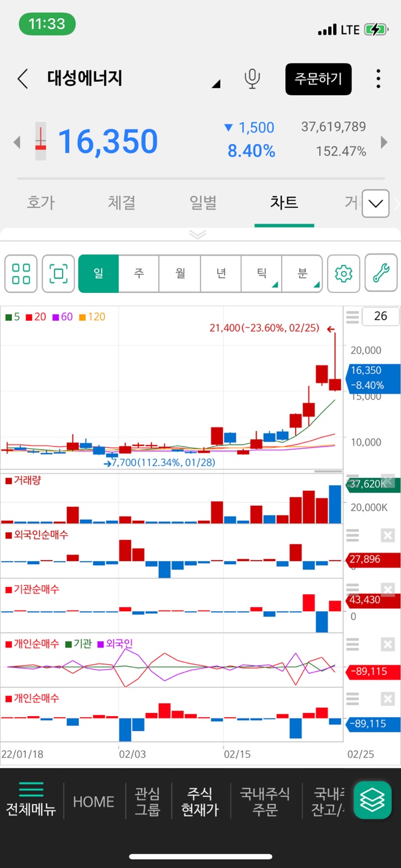Switch to 호가 tab
The height and width of the screenshot is (868, 401).
click(41, 203)
